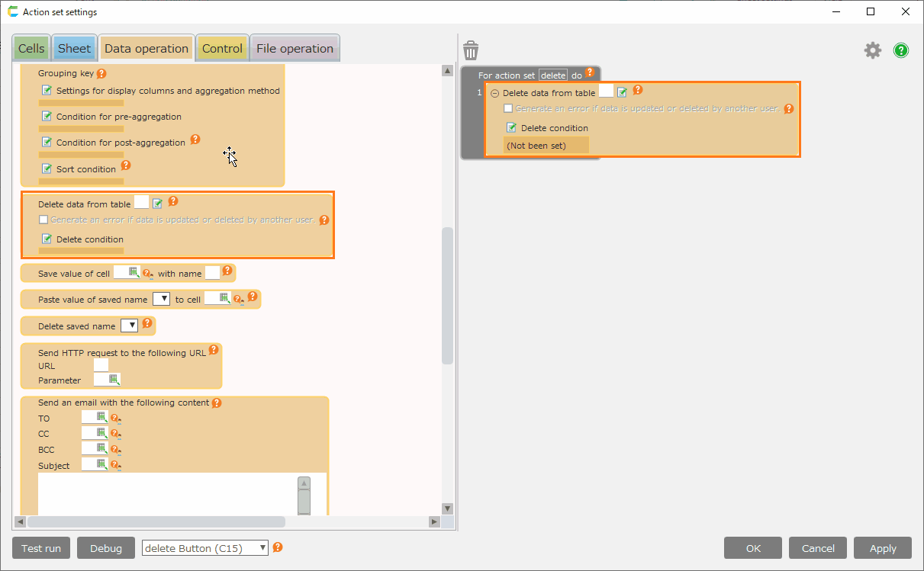Click cell picker icon for Subject field
Viewport: 924px width, 571px height.
(x=101, y=464)
